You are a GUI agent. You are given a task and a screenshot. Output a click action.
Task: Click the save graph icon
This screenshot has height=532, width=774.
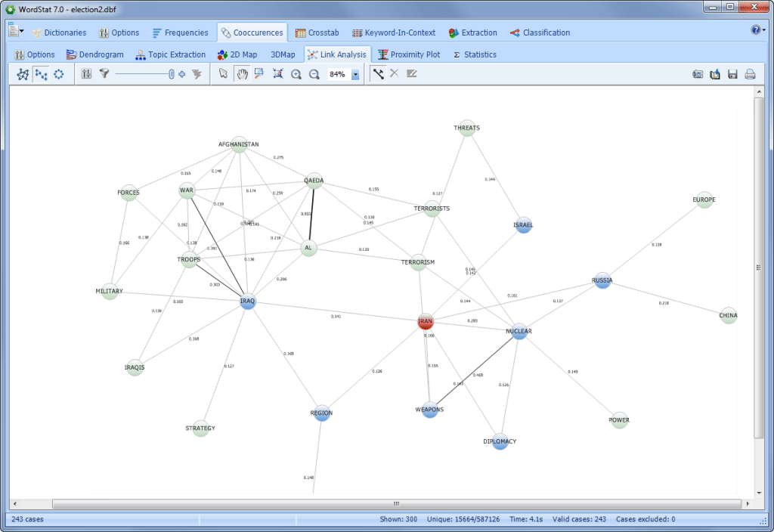click(732, 73)
